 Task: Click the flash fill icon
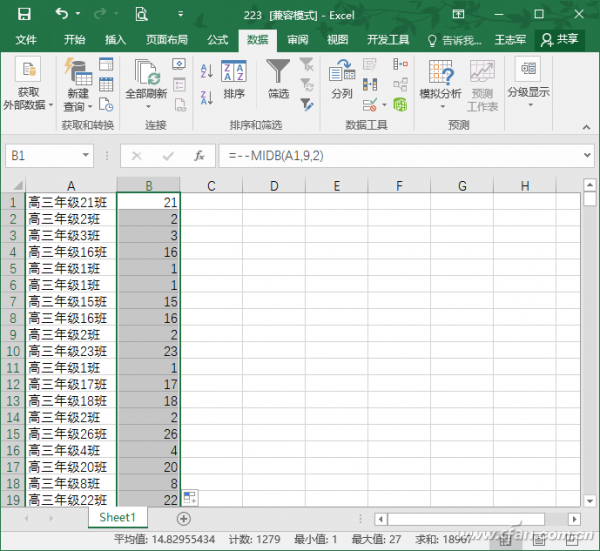[370, 64]
